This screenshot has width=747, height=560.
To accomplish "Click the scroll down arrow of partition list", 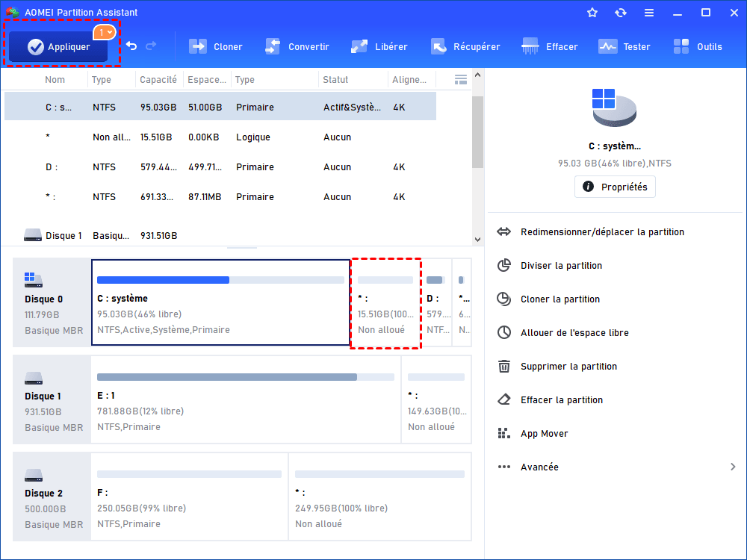I will click(478, 240).
